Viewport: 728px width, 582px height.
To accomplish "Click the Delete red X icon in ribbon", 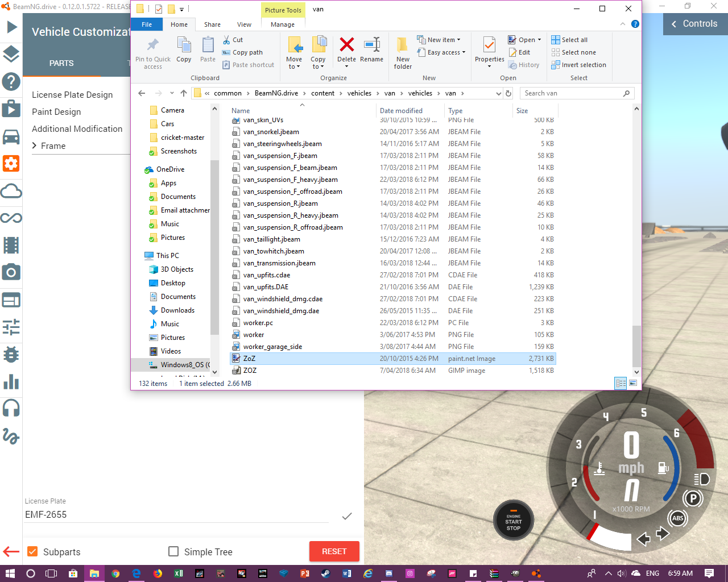I will click(x=346, y=44).
